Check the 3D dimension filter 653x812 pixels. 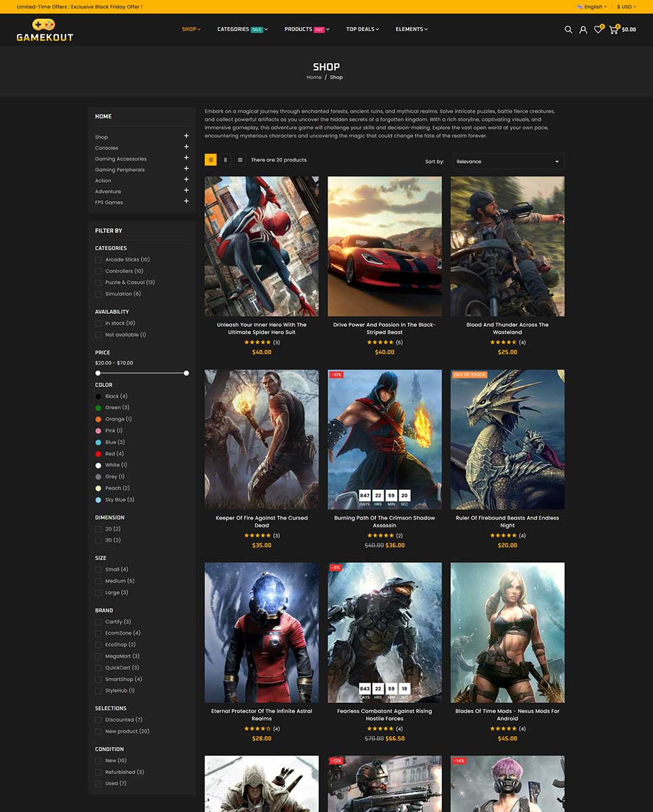click(98, 541)
